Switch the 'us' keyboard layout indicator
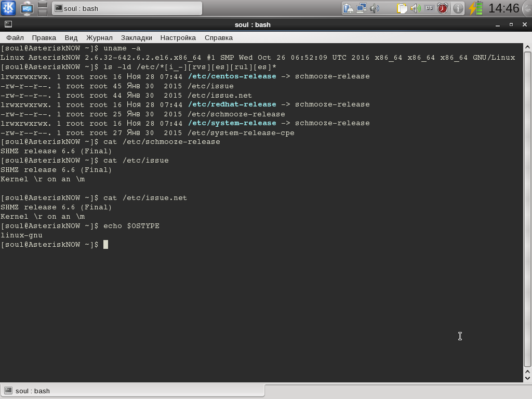The width and height of the screenshot is (532, 399). click(x=429, y=8)
